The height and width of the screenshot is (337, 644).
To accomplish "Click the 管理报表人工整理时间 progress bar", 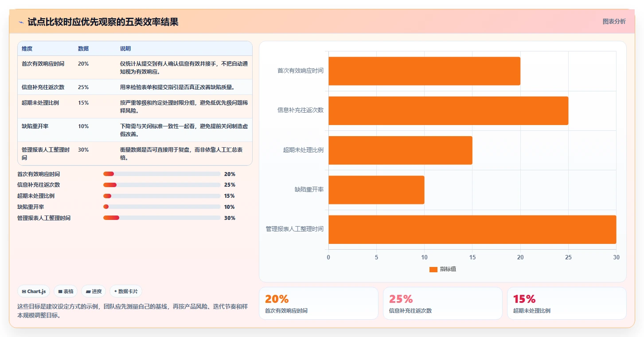I will (x=162, y=218).
